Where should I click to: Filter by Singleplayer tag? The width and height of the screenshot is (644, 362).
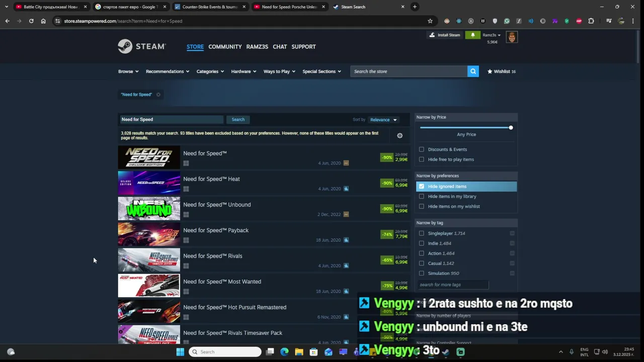422,233
